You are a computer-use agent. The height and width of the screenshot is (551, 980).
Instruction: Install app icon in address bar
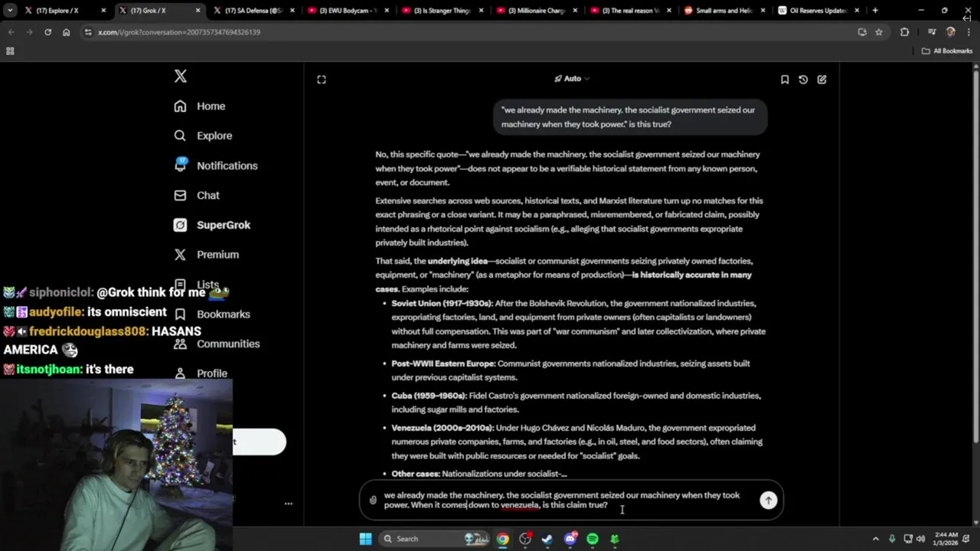pyautogui.click(x=862, y=32)
